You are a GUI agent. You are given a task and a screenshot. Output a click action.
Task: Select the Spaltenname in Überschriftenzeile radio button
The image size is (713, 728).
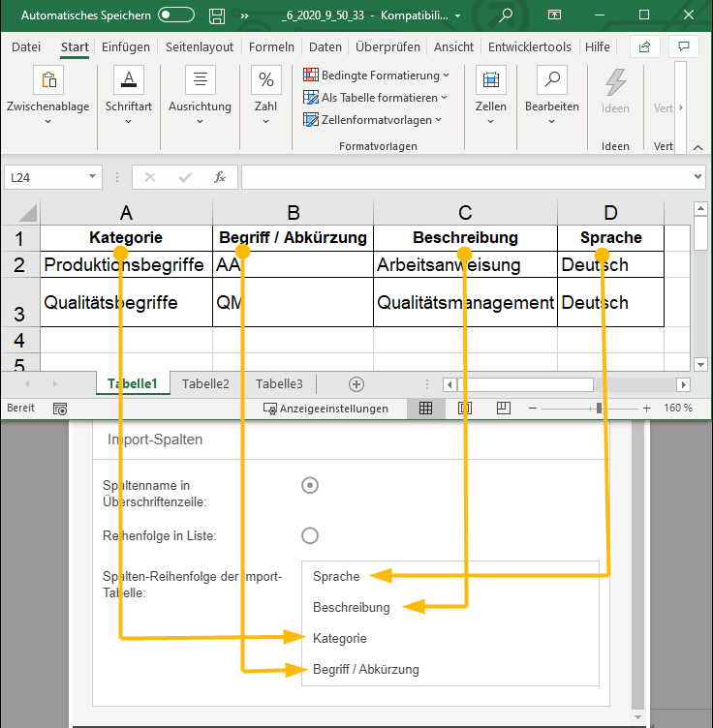coord(310,485)
